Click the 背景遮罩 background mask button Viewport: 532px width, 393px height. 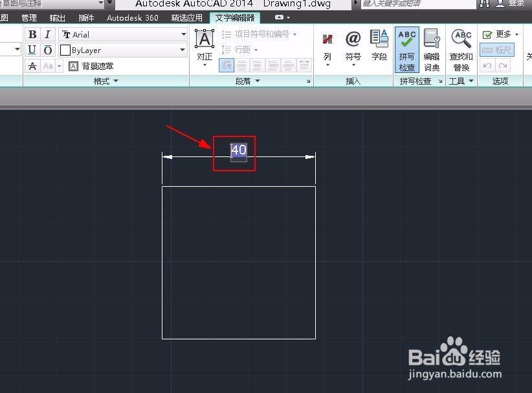click(91, 66)
